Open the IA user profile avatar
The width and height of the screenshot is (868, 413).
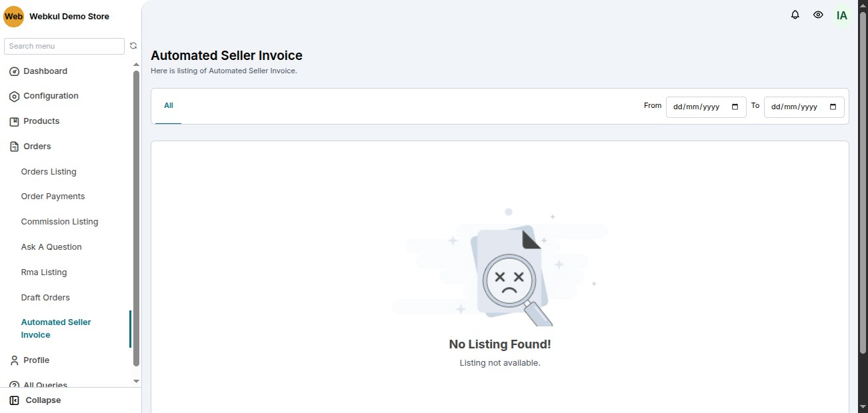tap(842, 15)
